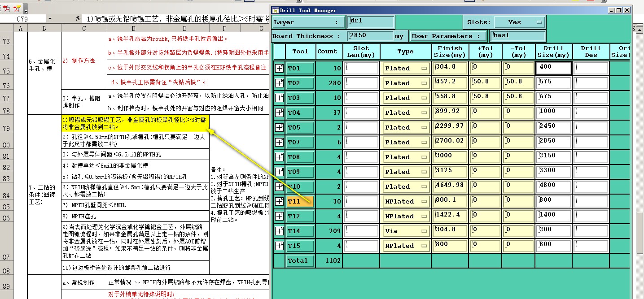Expand the T11 row plus icon
This screenshot has width=644, height=299.
[x=279, y=202]
